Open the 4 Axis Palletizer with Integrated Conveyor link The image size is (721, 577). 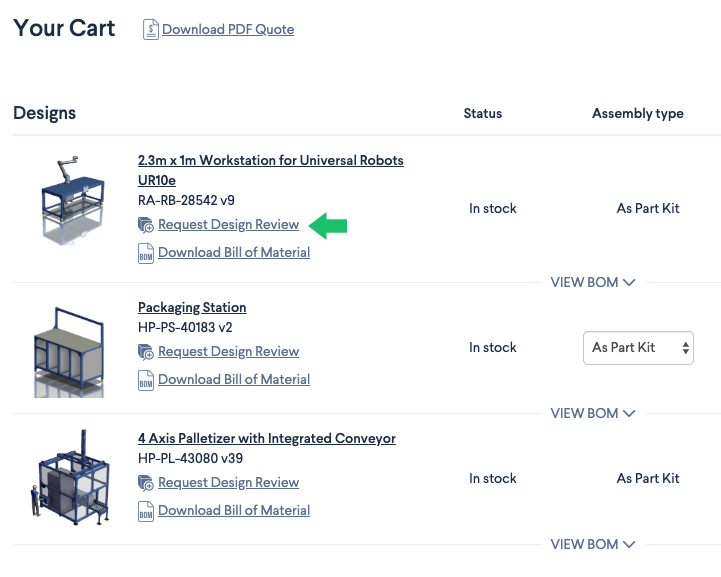267,438
